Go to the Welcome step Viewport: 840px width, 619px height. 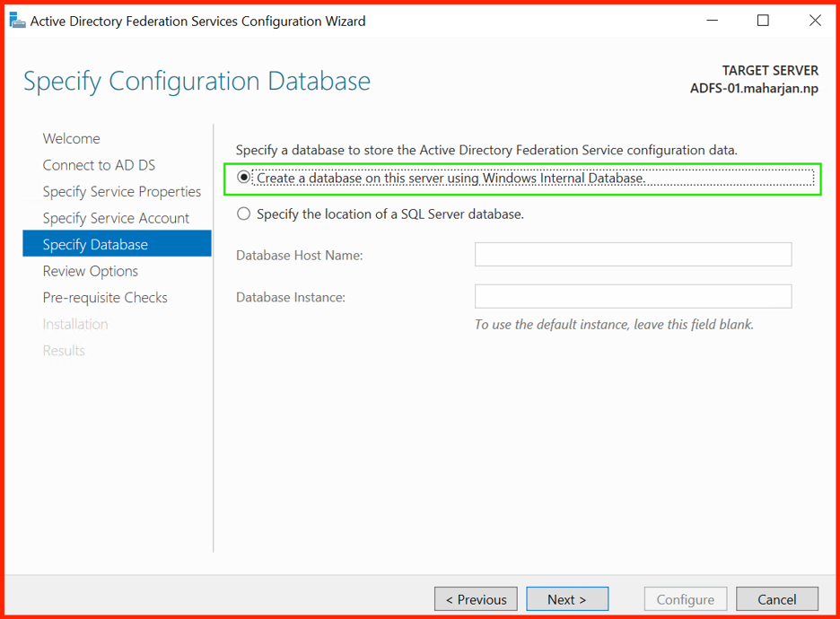[x=71, y=139]
